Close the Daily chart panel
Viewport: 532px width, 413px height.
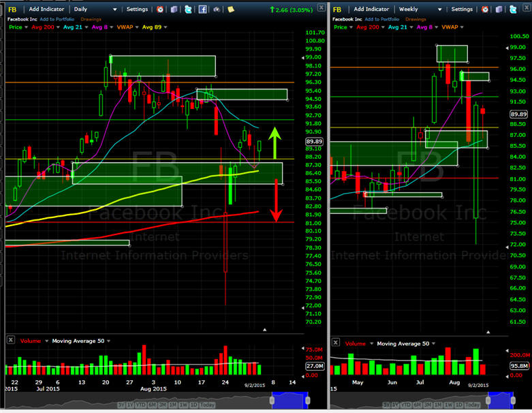coord(321,7)
